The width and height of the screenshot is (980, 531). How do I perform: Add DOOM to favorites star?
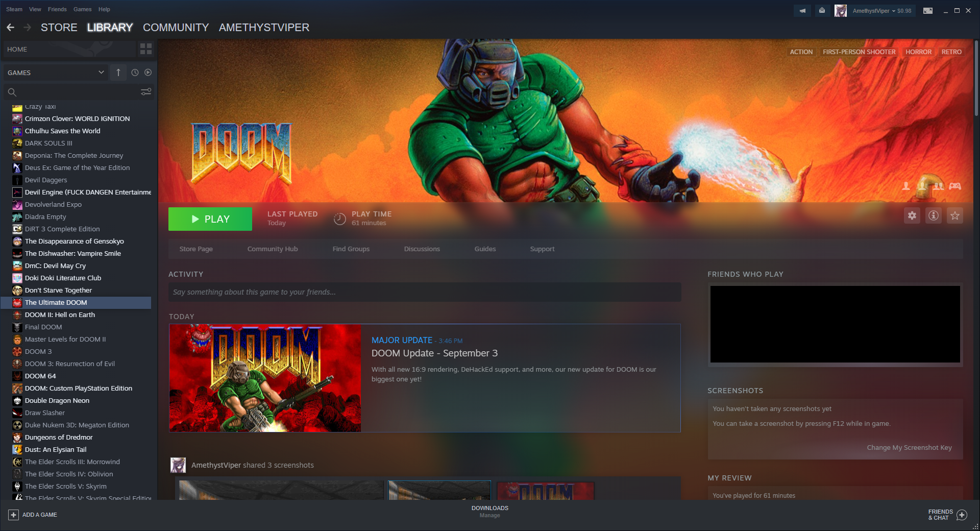pyautogui.click(x=955, y=215)
